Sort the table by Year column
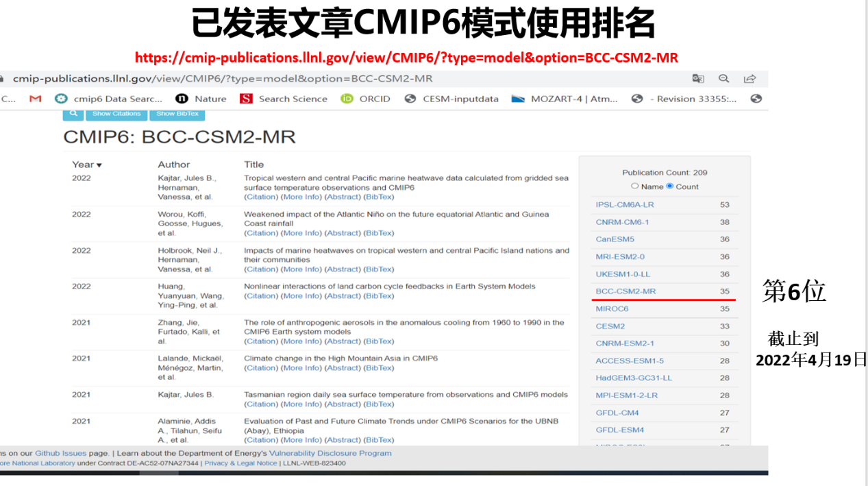The height and width of the screenshot is (486, 868). [x=86, y=165]
